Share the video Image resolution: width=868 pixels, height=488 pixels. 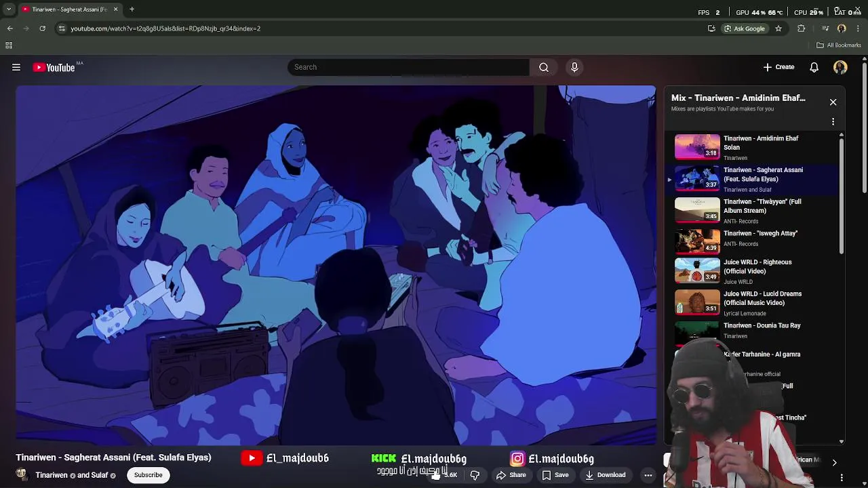pos(511,475)
